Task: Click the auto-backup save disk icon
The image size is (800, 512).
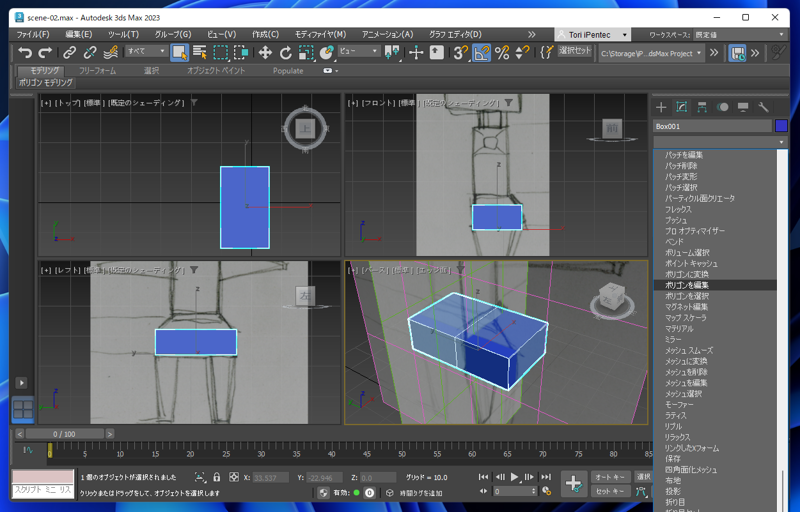Action: (737, 53)
